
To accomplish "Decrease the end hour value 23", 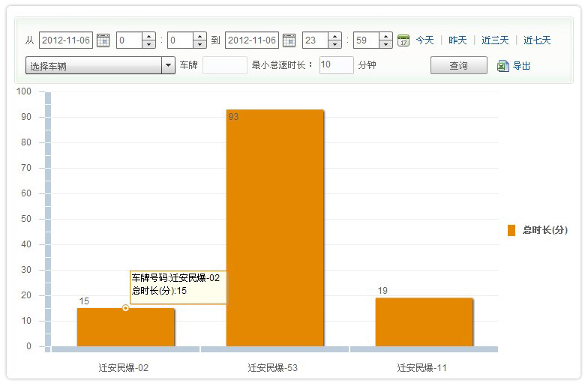I will 334,44.
